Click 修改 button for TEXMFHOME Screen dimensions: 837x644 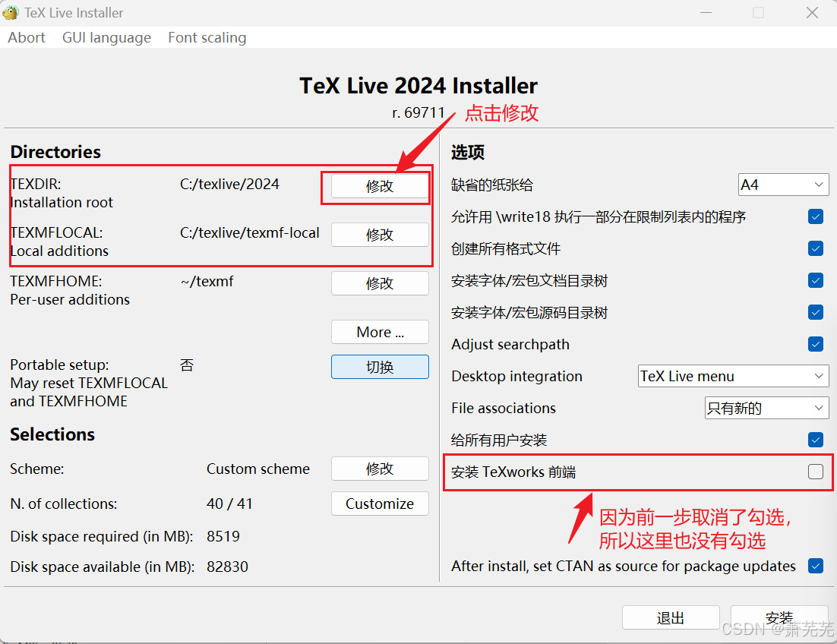(x=380, y=283)
